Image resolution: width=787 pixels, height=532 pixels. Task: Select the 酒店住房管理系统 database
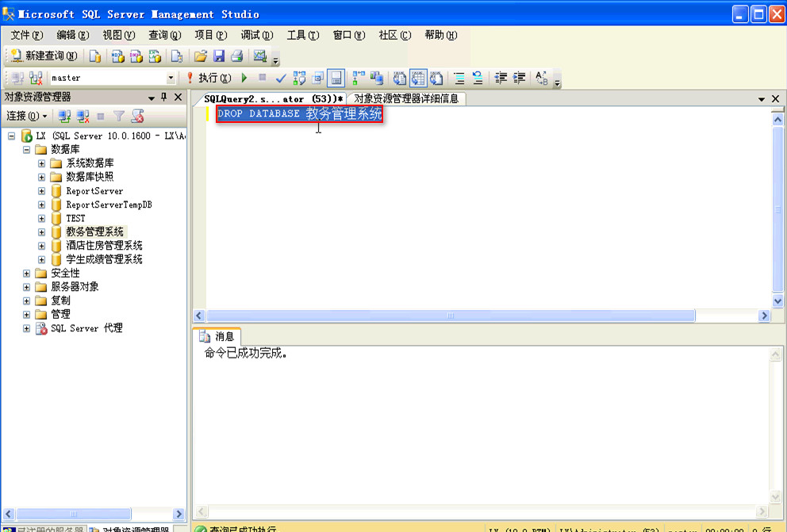105,246
